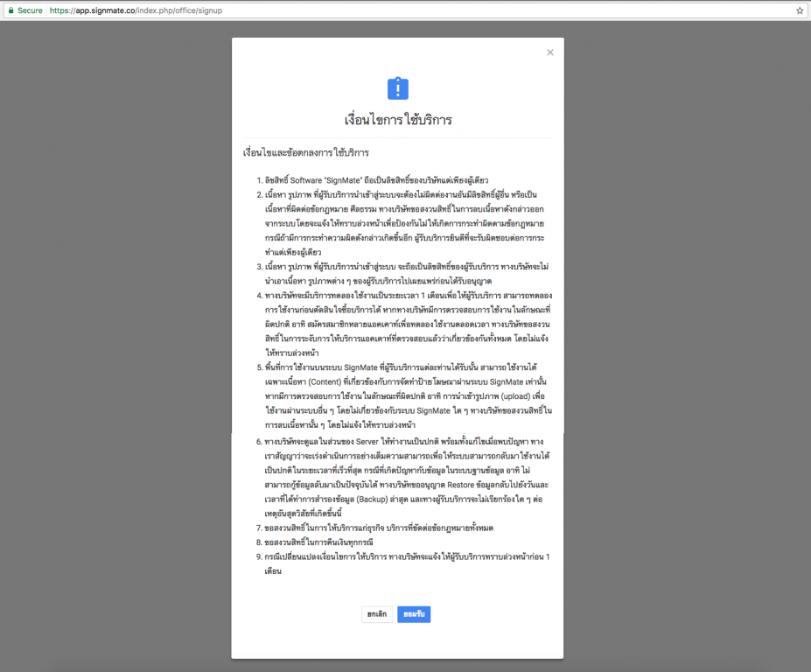Click the เงื่อนไขและข้อตกลงการใช้บริการ subheading
Screen dimensions: 811x672
[305, 152]
